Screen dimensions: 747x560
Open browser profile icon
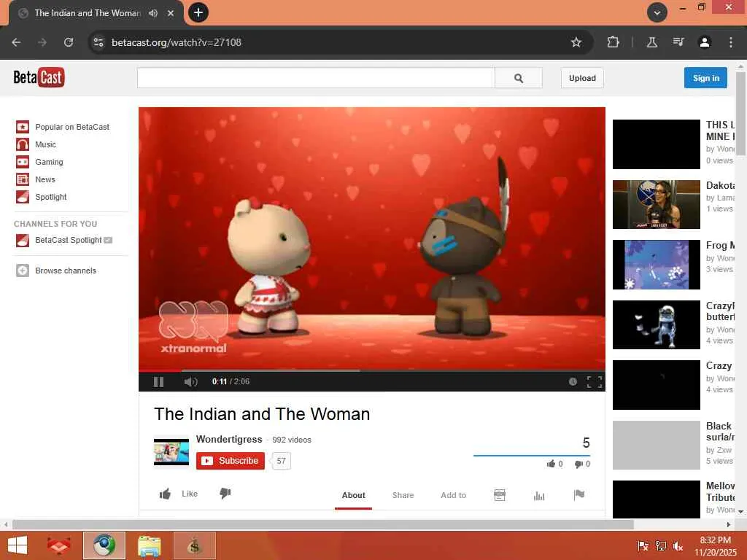click(x=704, y=42)
